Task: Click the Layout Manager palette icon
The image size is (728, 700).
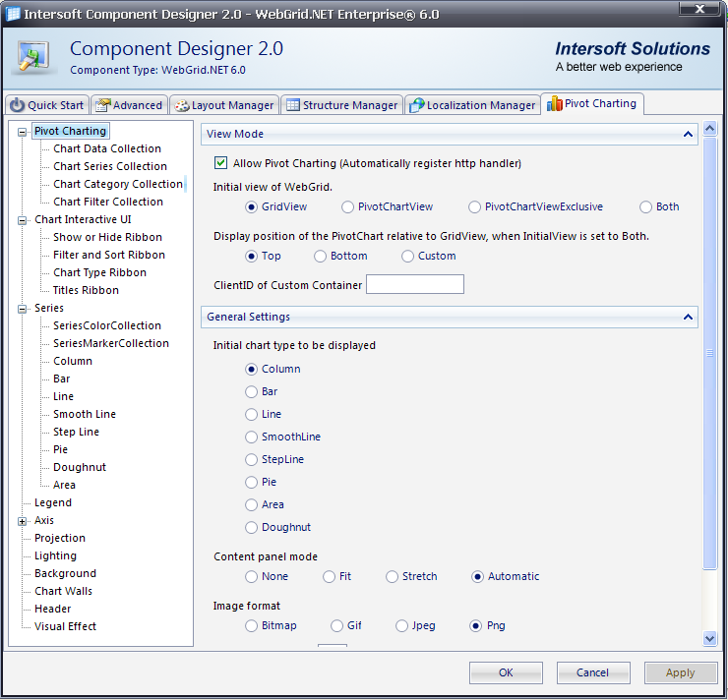Action: (182, 106)
